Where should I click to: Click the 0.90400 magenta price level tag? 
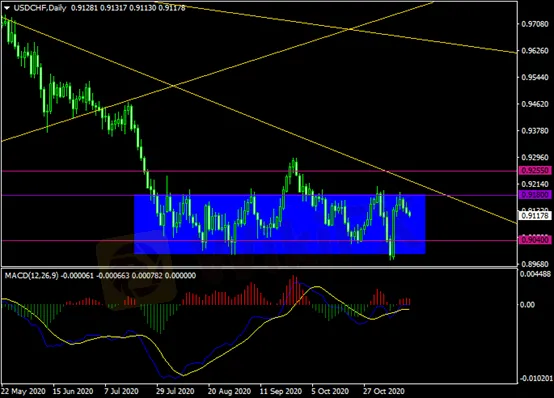point(535,240)
